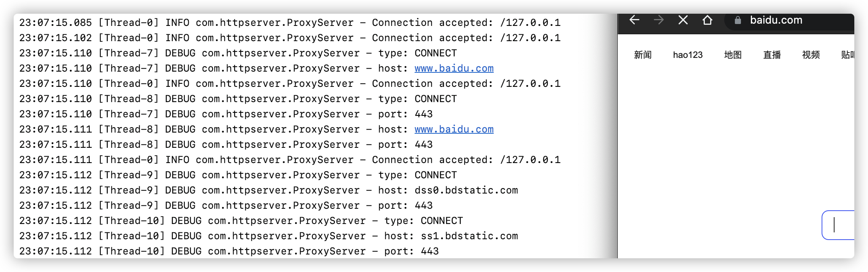Open the 直播 link

(x=772, y=55)
